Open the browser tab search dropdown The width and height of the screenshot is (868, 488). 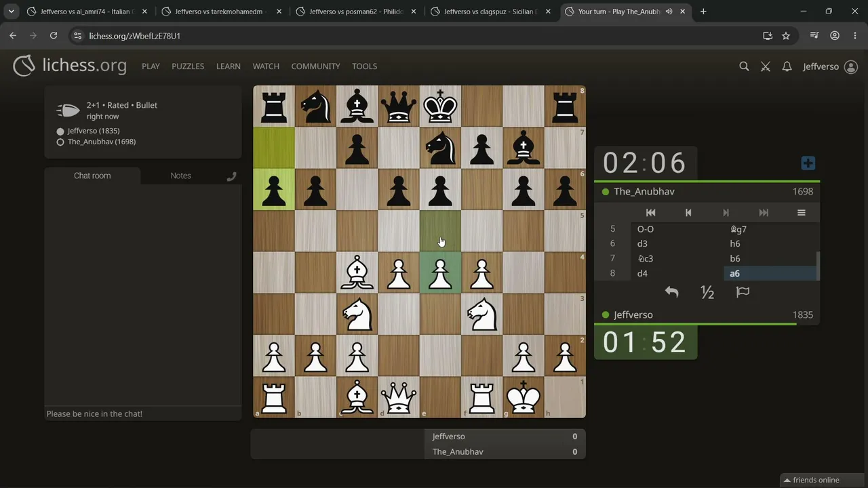(x=12, y=12)
